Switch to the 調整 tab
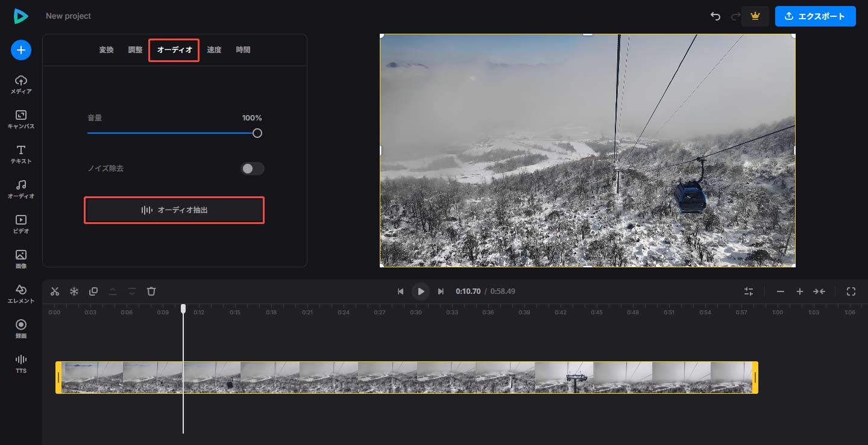868x445 pixels. click(135, 50)
